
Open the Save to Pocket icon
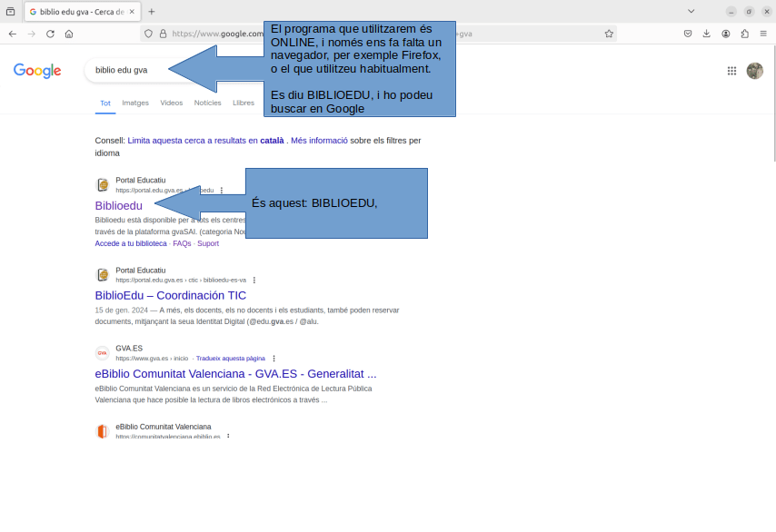(x=688, y=34)
